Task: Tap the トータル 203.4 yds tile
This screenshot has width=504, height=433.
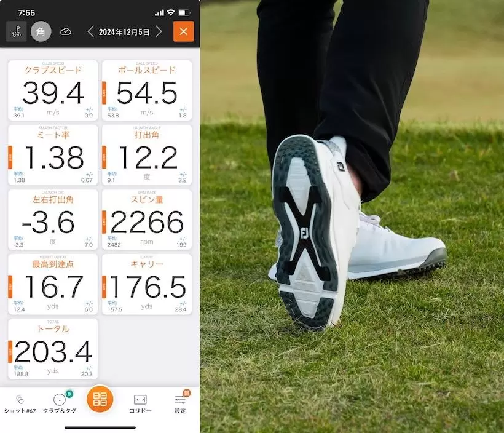Action: click(x=53, y=349)
